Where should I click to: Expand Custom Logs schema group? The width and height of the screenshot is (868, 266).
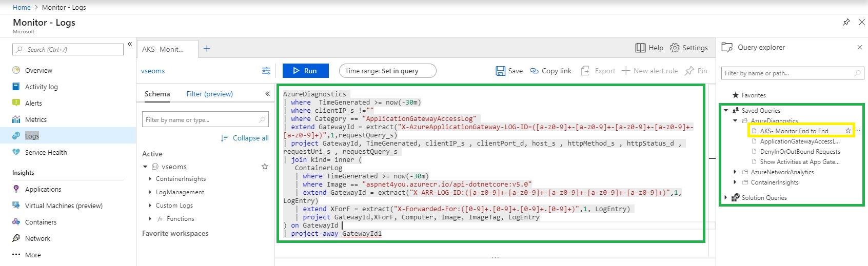click(x=150, y=206)
